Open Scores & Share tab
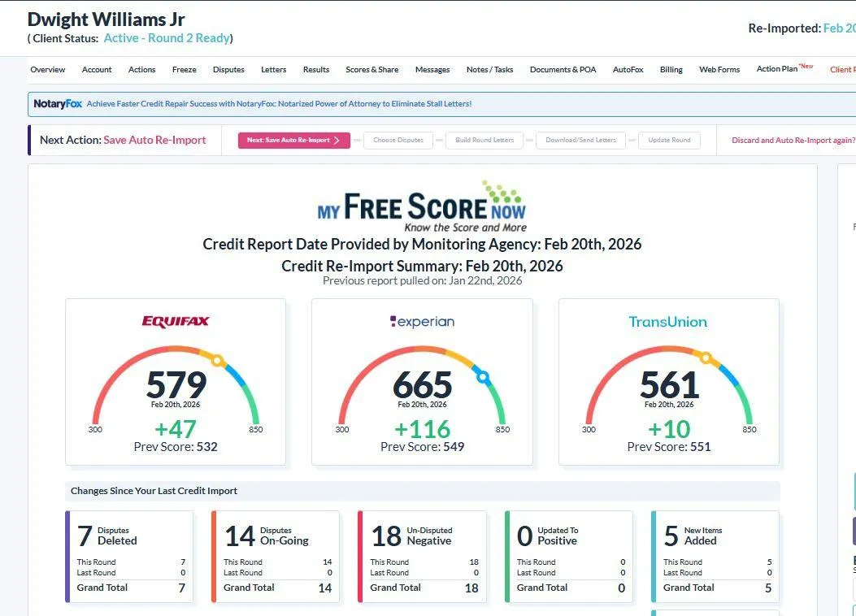This screenshot has width=856, height=616. click(x=372, y=69)
